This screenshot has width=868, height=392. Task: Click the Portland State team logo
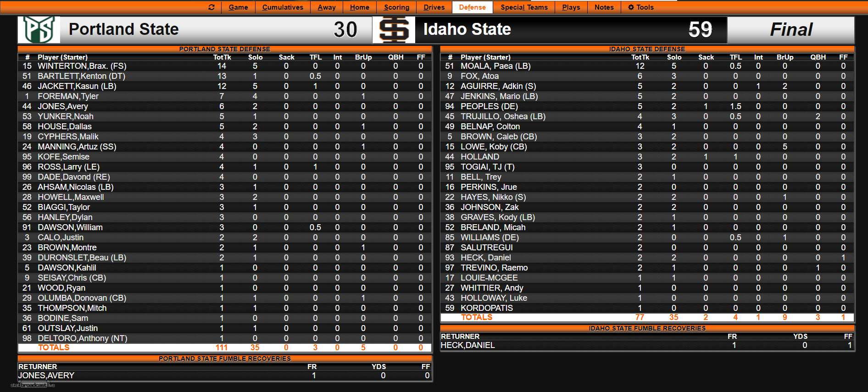[x=39, y=30]
